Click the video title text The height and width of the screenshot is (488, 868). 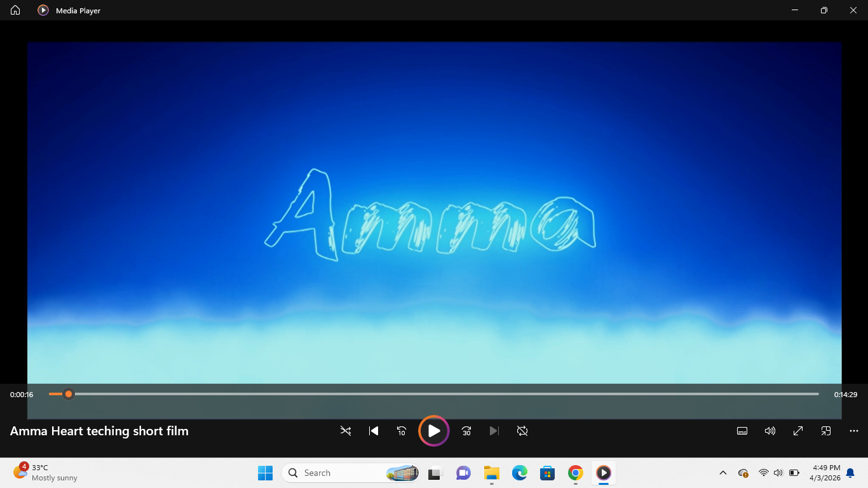click(99, 431)
